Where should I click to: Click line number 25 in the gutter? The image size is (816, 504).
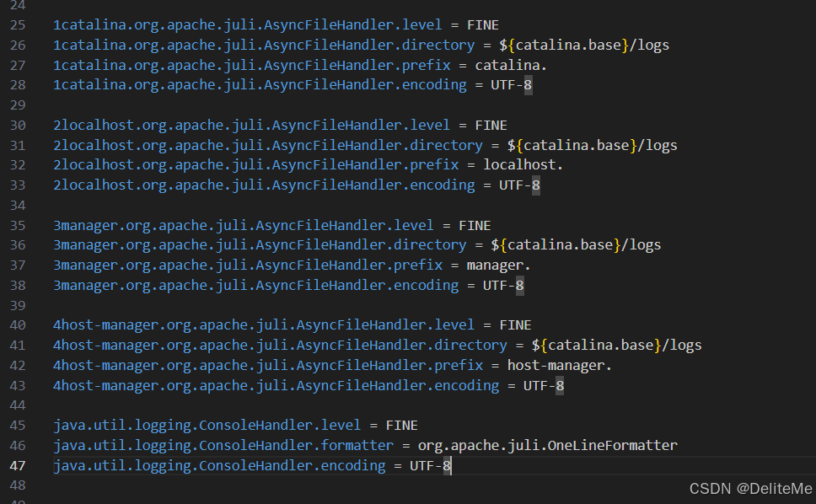tap(18, 25)
